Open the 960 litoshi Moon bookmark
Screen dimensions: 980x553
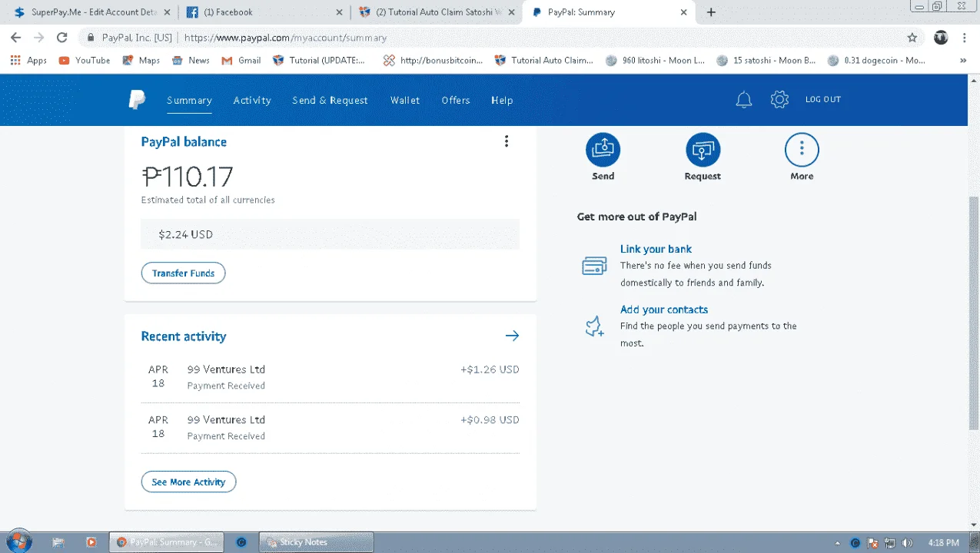655,60
